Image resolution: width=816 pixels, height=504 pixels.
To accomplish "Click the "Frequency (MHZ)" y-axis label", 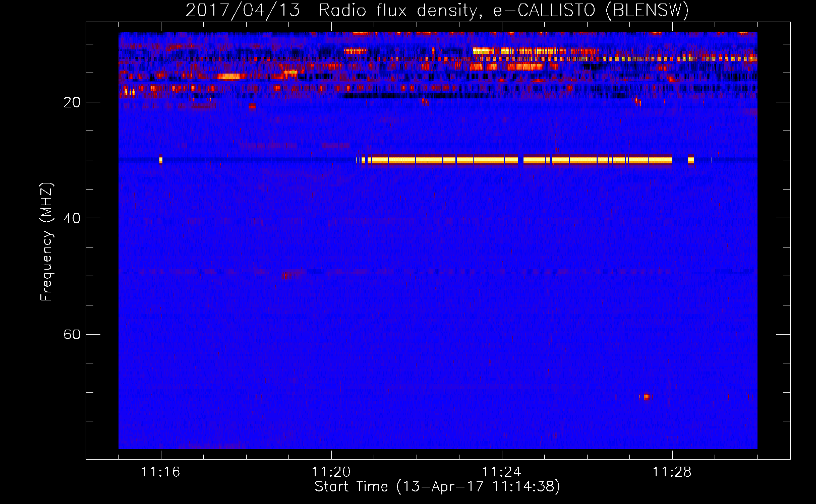I will 46,242.
